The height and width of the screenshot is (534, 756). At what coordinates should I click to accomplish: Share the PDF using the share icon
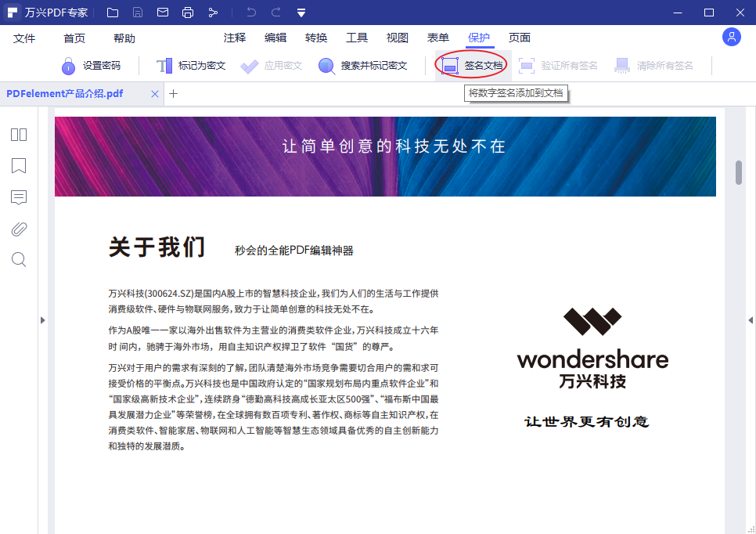tap(213, 12)
